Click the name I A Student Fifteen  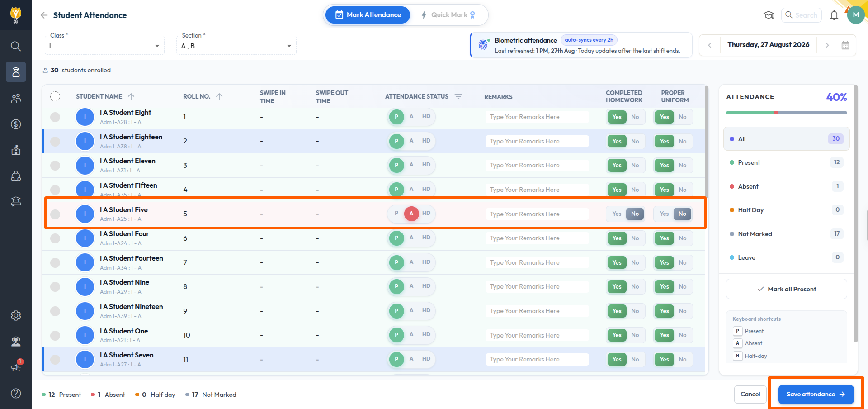[x=128, y=185]
